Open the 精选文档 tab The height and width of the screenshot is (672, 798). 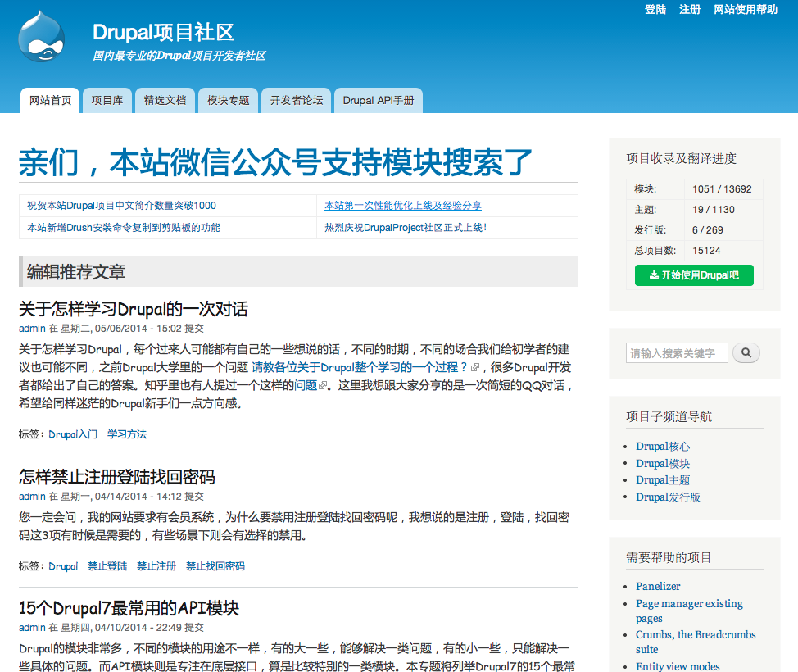(x=165, y=100)
